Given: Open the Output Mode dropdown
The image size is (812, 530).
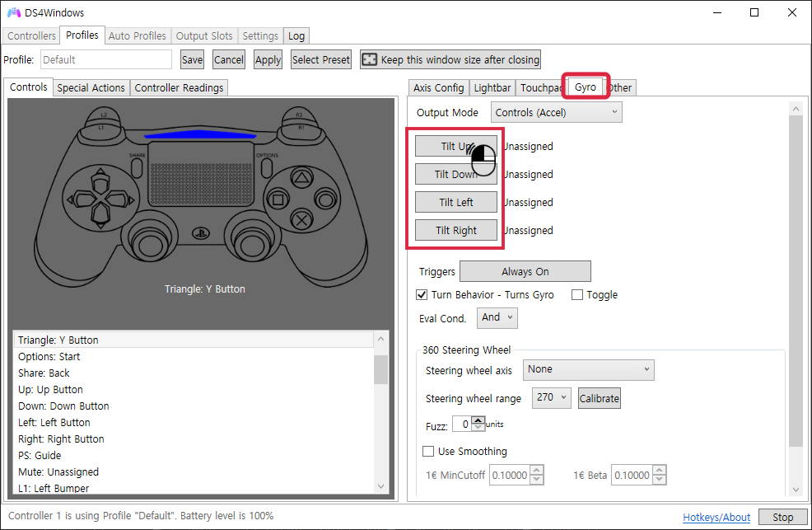Looking at the screenshot, I should [556, 112].
